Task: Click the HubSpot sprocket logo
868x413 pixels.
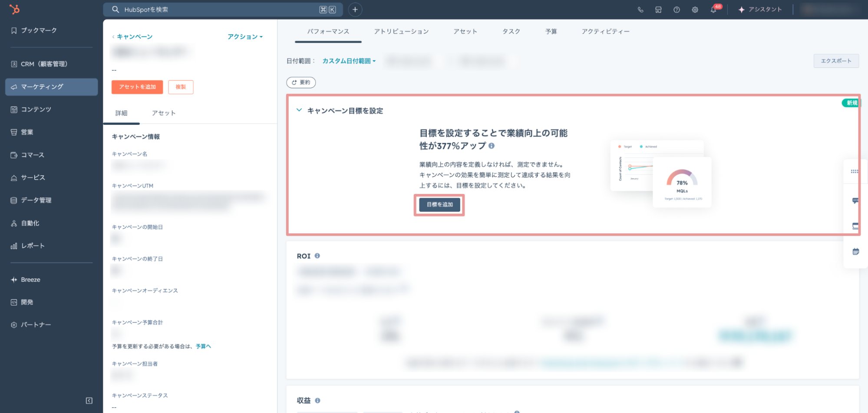Action: tap(14, 9)
